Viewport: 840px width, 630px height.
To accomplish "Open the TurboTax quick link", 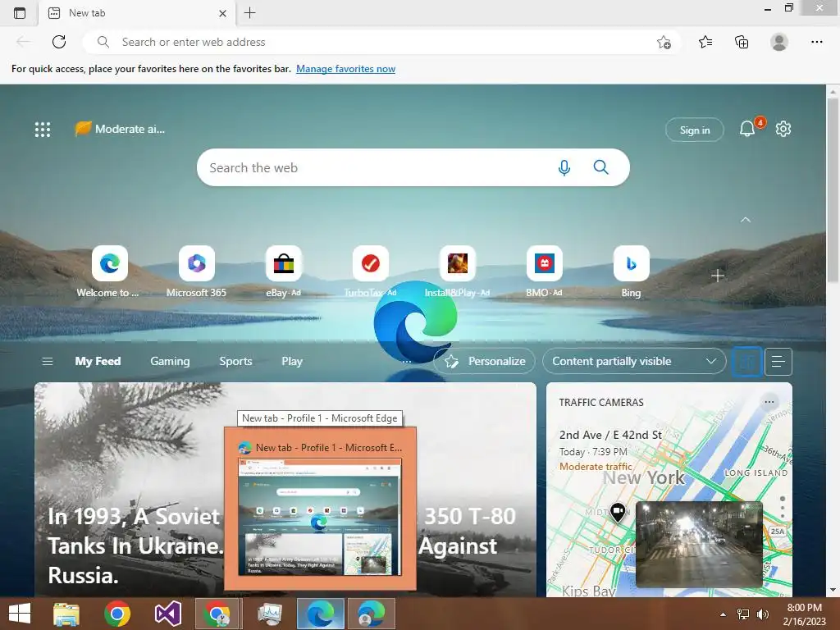I will pyautogui.click(x=370, y=271).
